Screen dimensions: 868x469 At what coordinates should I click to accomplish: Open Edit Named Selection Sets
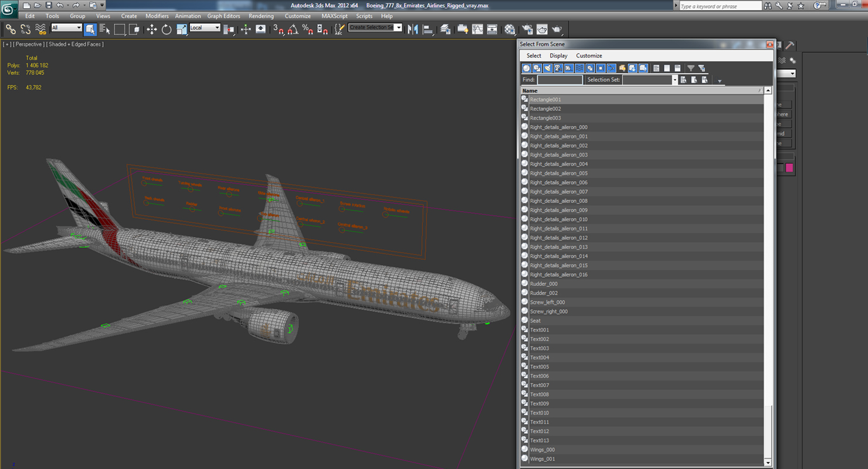(x=338, y=29)
